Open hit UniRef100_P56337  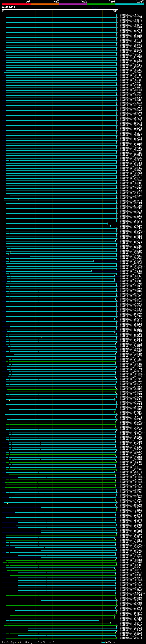coord(131,25)
